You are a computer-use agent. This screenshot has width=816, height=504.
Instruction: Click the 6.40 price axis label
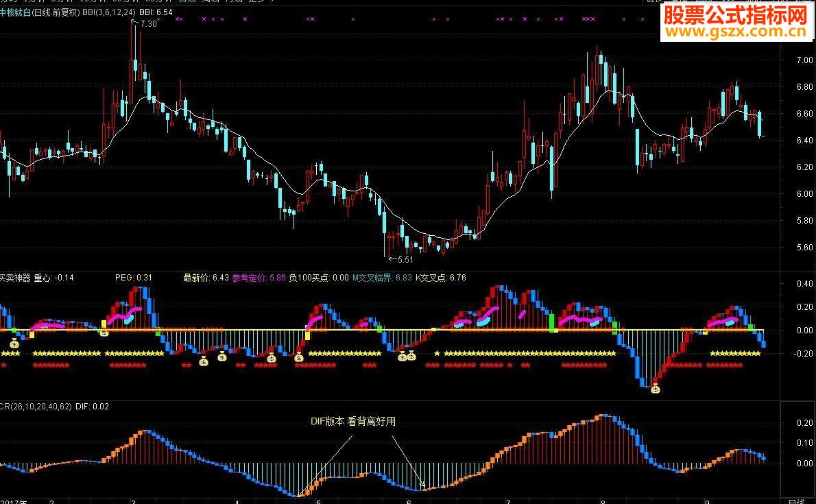804,140
